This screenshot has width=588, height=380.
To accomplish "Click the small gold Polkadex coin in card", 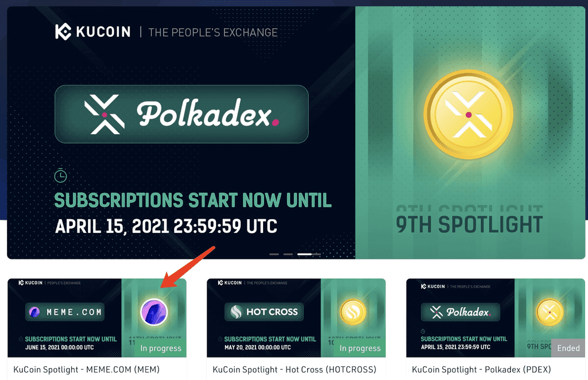I will pos(550,312).
